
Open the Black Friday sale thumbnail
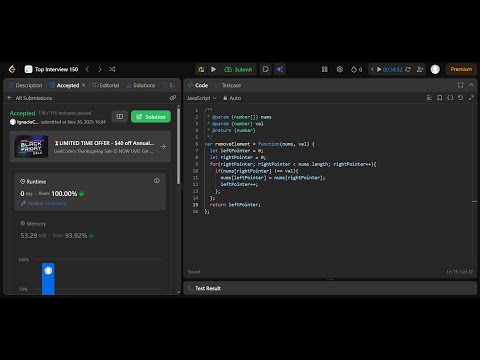(x=31, y=146)
